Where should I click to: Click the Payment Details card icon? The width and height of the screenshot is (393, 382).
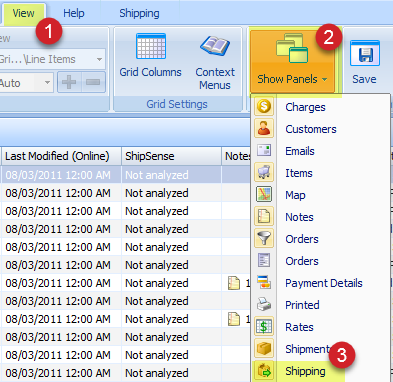(264, 282)
